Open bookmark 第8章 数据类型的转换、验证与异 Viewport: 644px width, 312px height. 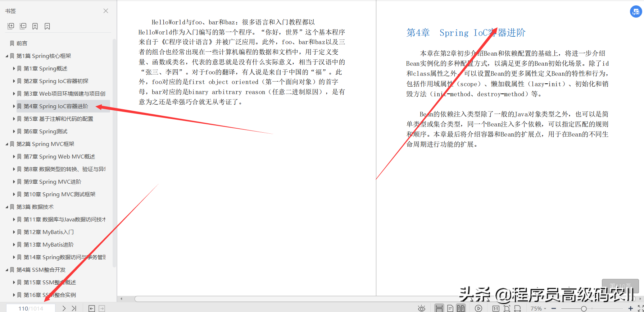click(x=64, y=169)
